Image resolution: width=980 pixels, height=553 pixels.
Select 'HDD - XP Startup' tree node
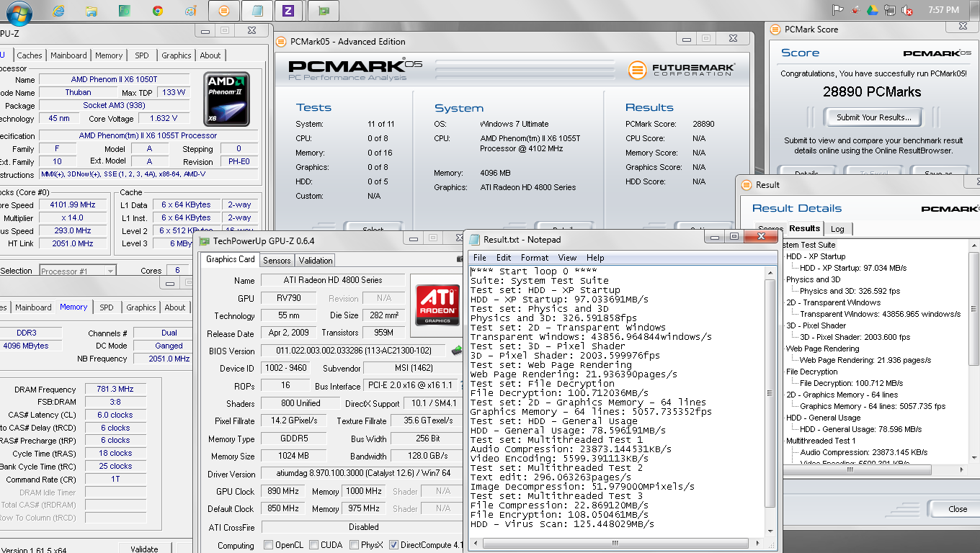(816, 256)
